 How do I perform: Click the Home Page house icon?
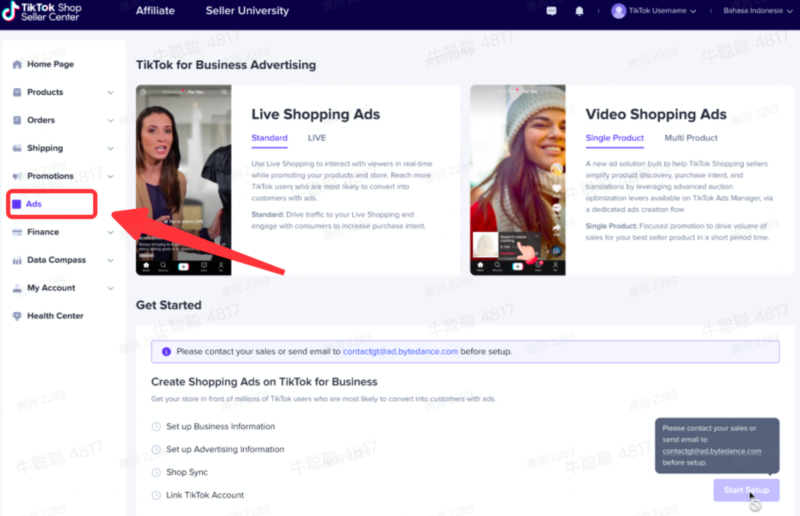click(x=17, y=64)
